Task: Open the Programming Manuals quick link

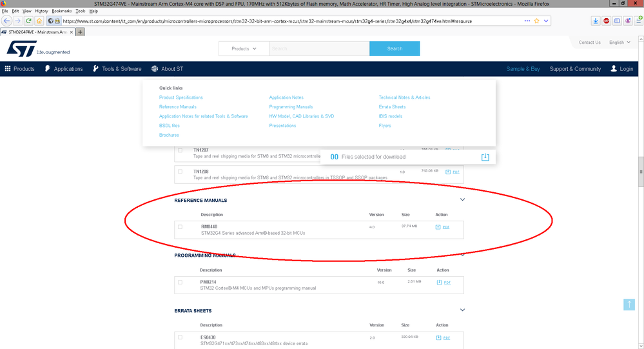Action: point(291,107)
